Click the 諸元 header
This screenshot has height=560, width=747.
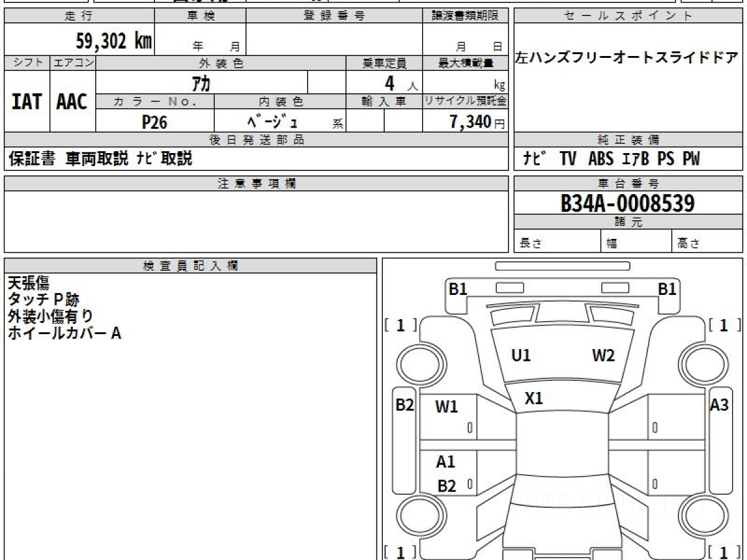pyautogui.click(x=628, y=222)
